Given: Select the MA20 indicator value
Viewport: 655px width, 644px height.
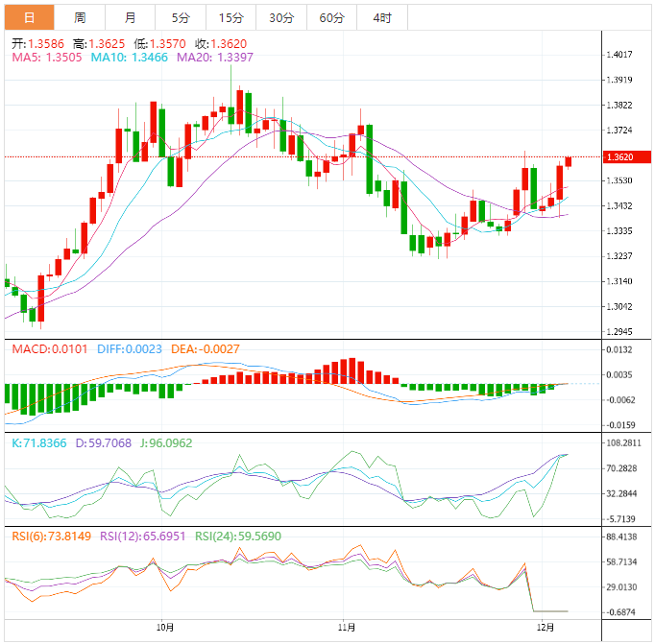Looking at the screenshot, I should click(x=213, y=58).
